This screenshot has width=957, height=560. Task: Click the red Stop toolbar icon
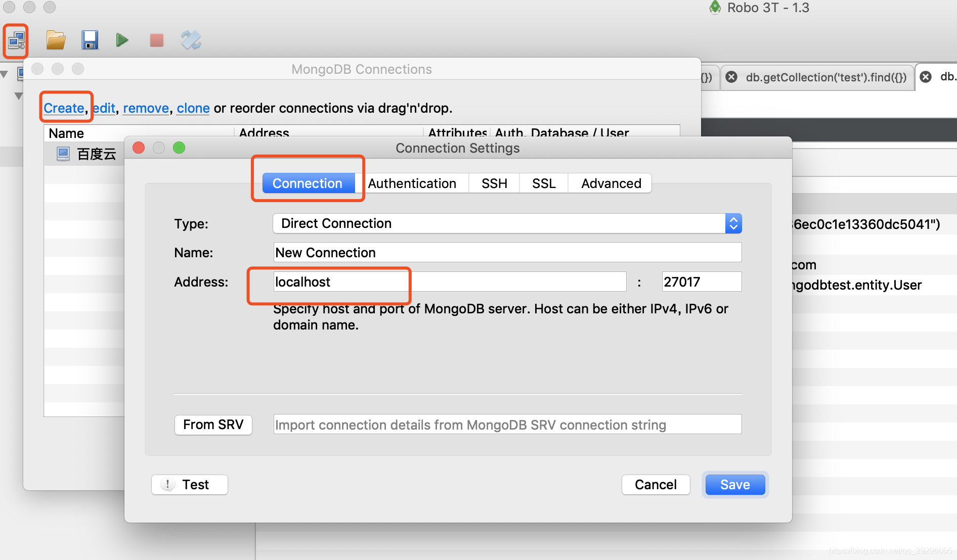(x=157, y=40)
